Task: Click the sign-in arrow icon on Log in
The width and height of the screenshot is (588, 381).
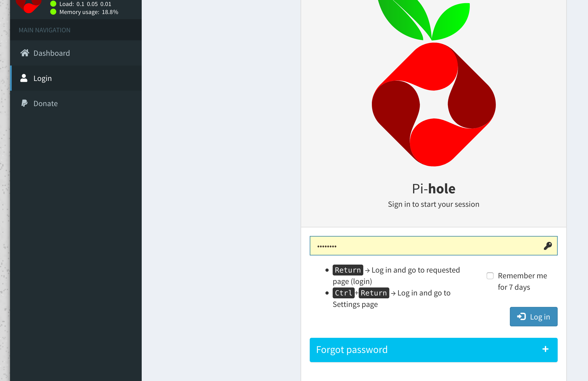Action: [x=521, y=316]
